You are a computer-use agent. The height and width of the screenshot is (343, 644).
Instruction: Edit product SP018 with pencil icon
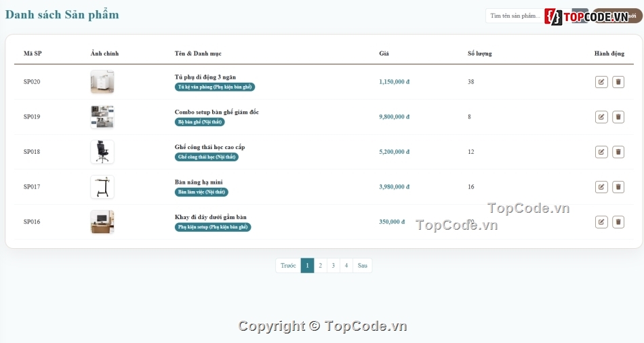click(x=601, y=152)
